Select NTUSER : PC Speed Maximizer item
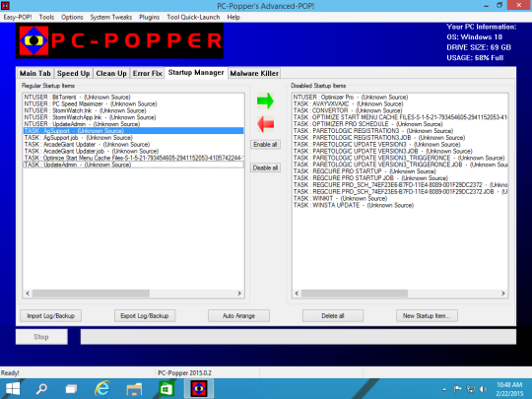This screenshot has width=532, height=399. 134,103
